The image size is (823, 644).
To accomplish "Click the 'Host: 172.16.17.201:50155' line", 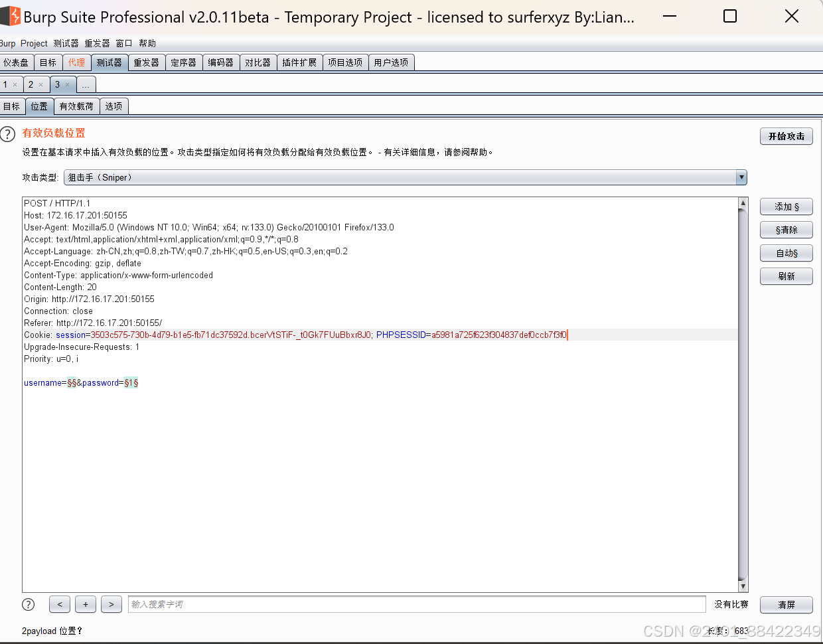I will [x=76, y=216].
